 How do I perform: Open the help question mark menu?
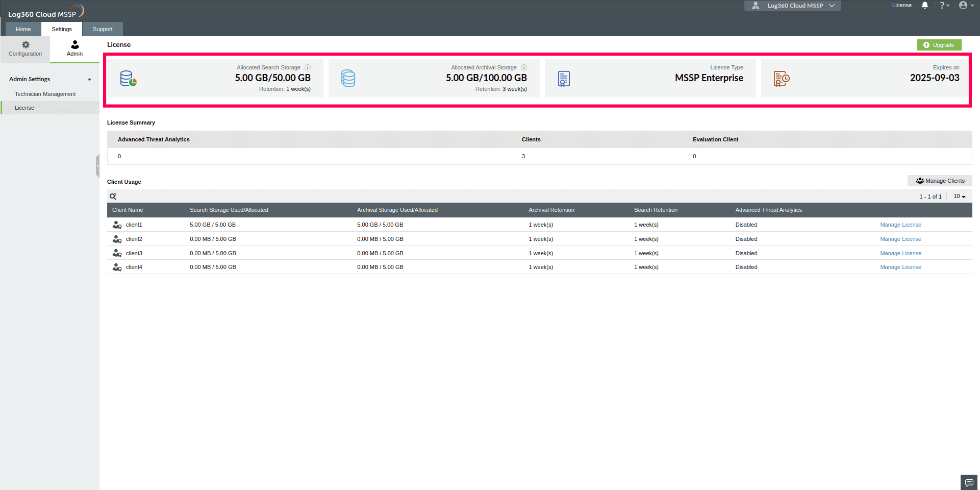[944, 5]
